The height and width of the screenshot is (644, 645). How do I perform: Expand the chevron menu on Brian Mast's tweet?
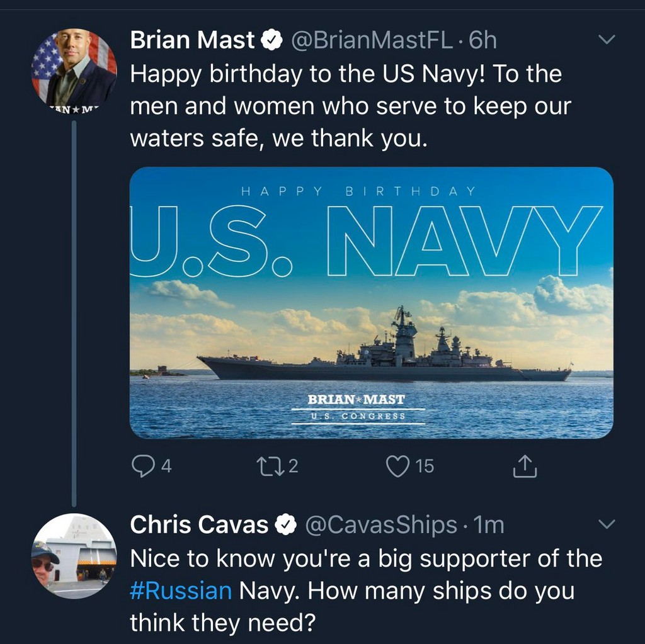[x=605, y=40]
